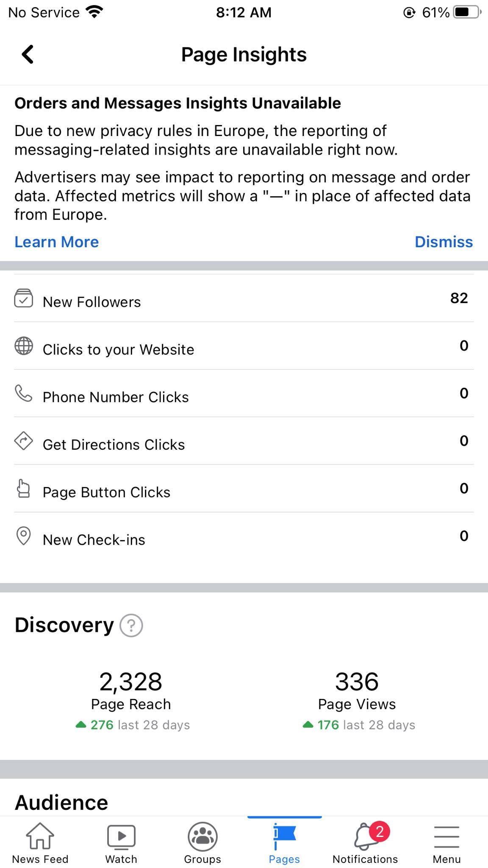Tap the phone icon for number clicks
This screenshot has width=488, height=868.
(24, 393)
